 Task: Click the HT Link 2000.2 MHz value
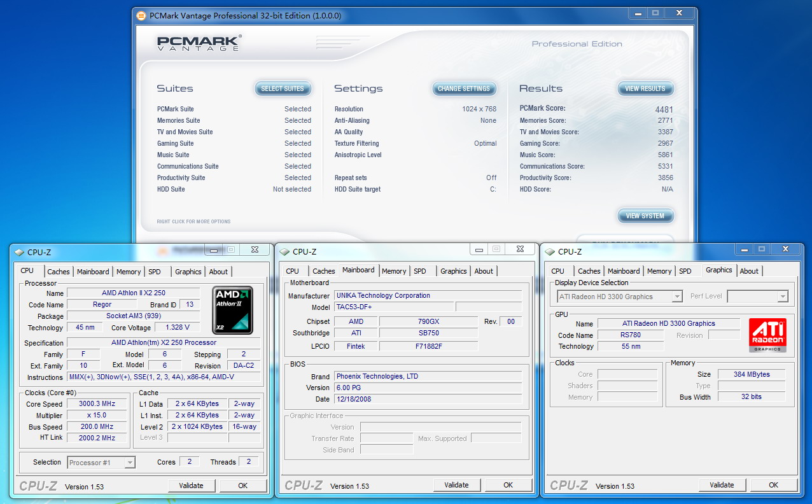click(x=97, y=438)
